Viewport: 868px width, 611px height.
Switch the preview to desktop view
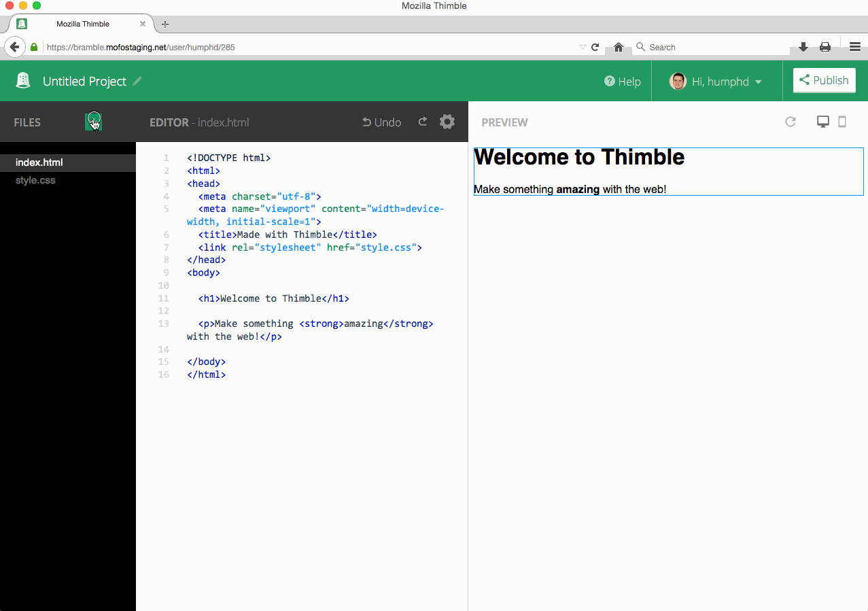click(x=823, y=122)
